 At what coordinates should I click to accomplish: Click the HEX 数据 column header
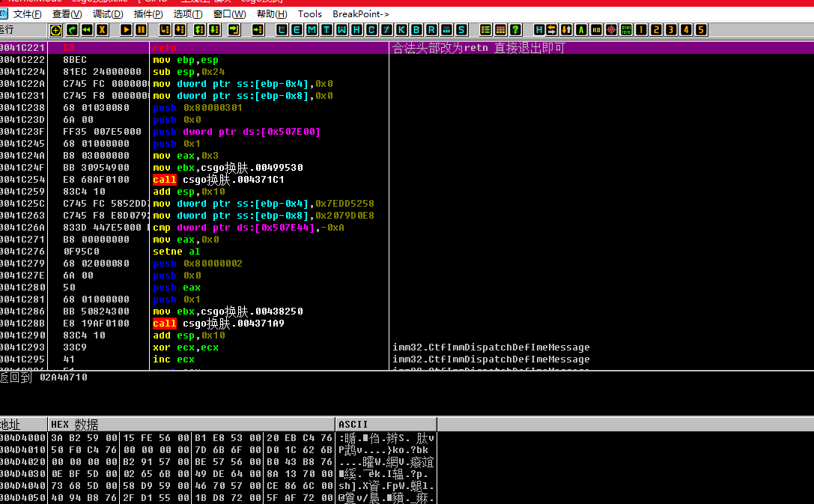(191, 424)
